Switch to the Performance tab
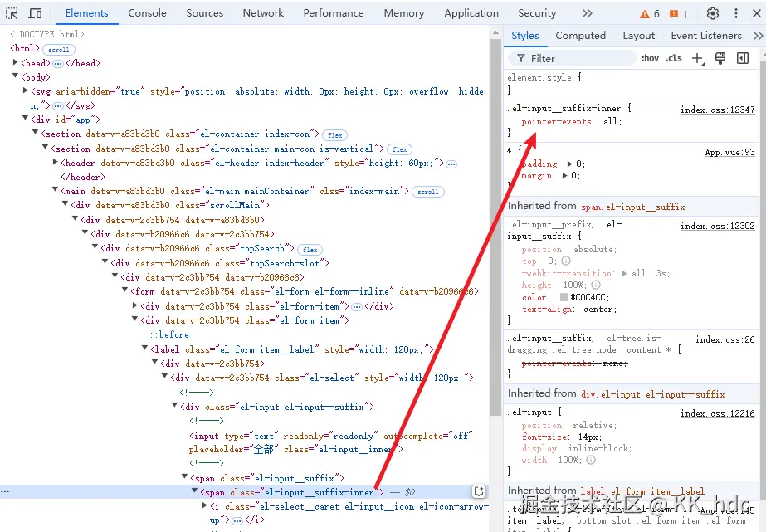This screenshot has width=766, height=532. [x=334, y=13]
